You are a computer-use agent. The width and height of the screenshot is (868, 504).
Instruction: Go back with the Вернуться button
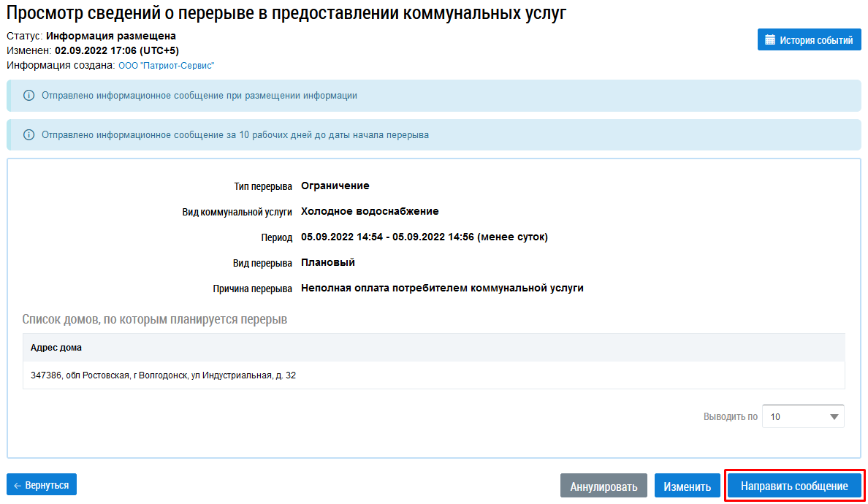[x=42, y=484]
